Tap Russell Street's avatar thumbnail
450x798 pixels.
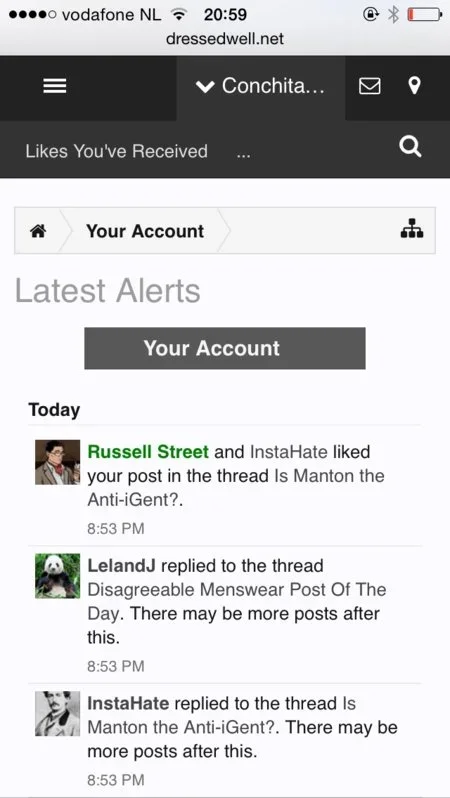[58, 462]
